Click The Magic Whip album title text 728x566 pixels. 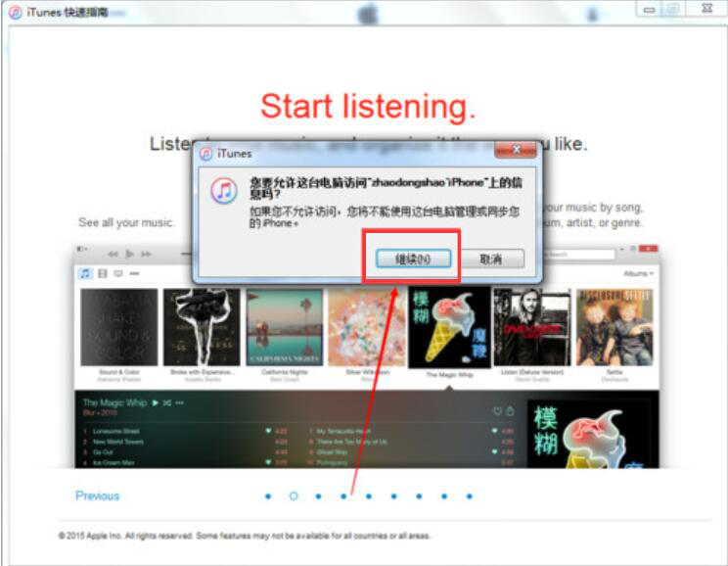(114, 402)
